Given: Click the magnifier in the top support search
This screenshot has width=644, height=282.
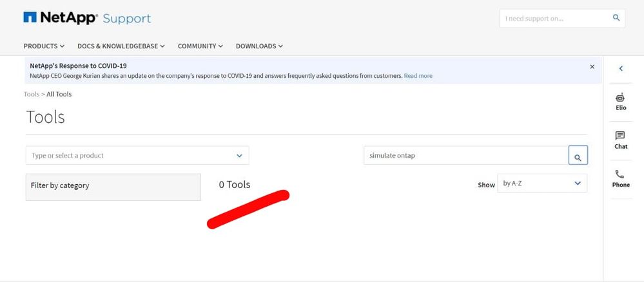Looking at the screenshot, I should (x=616, y=17).
